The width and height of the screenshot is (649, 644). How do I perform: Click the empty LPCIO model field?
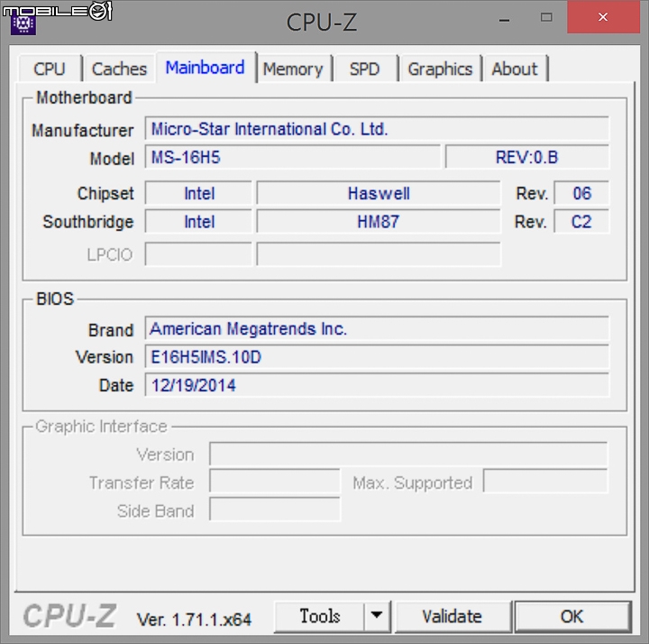pyautogui.click(x=379, y=253)
